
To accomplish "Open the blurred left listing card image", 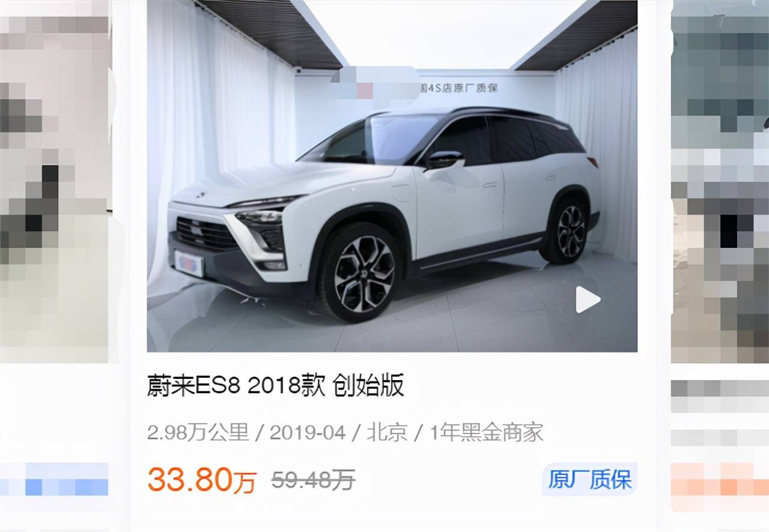I will pyautogui.click(x=55, y=181).
